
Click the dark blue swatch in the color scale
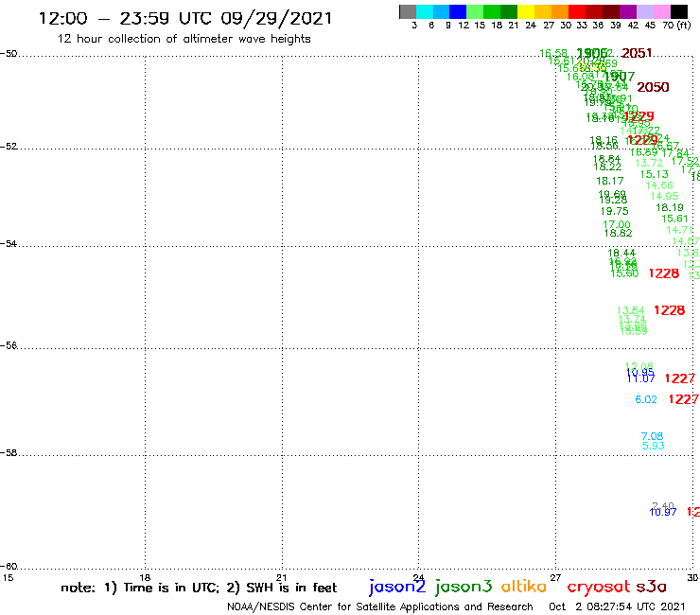coord(458,11)
